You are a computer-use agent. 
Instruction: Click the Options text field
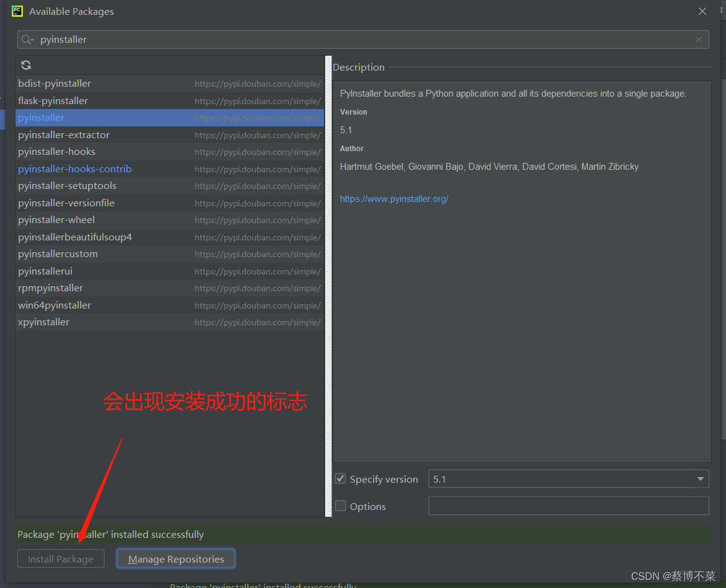(569, 506)
